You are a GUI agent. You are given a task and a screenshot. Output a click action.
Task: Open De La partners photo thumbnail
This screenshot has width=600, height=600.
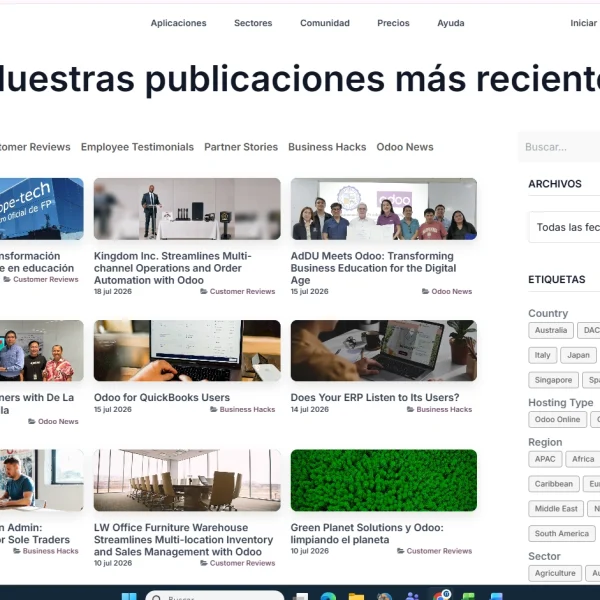(x=42, y=351)
